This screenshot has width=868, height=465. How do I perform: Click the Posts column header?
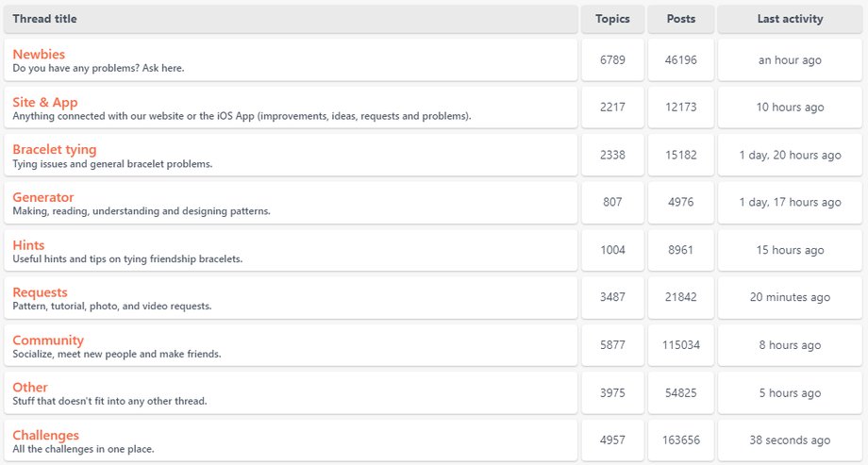point(680,19)
